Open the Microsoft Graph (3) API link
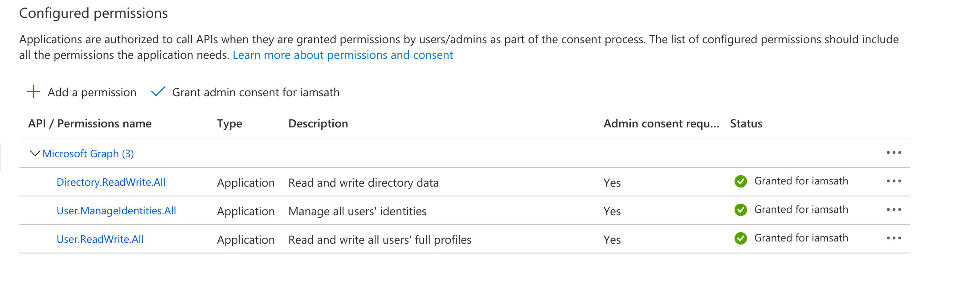The height and width of the screenshot is (286, 980). point(88,154)
